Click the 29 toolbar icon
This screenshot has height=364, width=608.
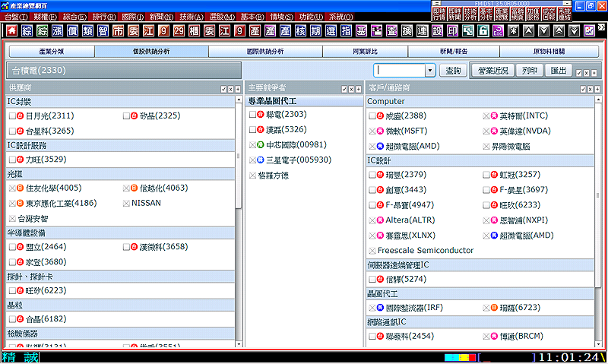point(179,30)
